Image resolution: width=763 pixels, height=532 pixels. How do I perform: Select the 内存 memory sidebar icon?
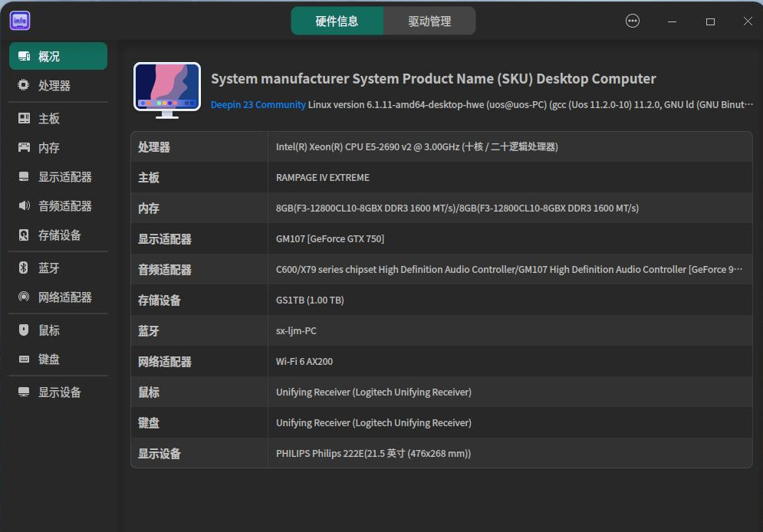24,147
